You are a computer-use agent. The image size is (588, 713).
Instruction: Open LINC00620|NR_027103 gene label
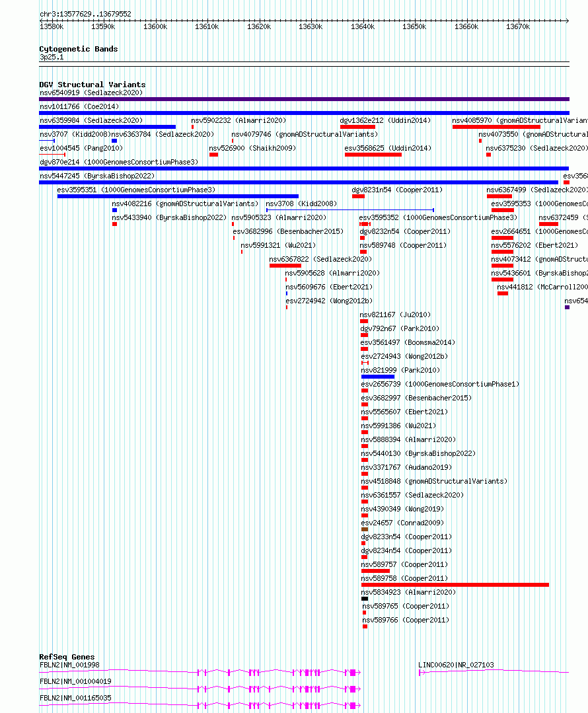point(456,665)
